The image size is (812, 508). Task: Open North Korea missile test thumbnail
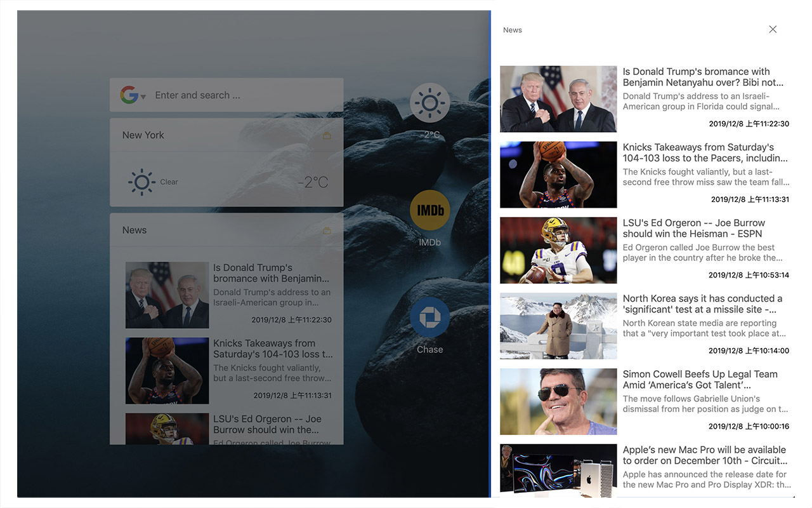tap(558, 326)
